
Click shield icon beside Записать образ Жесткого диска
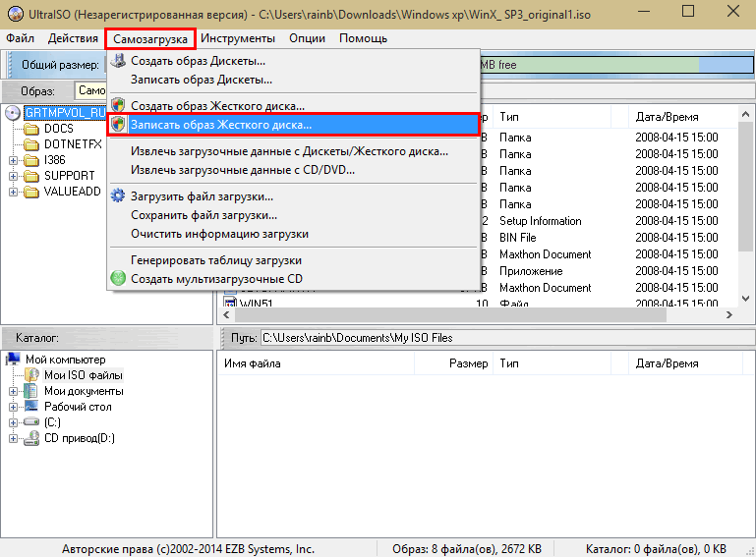point(118,124)
